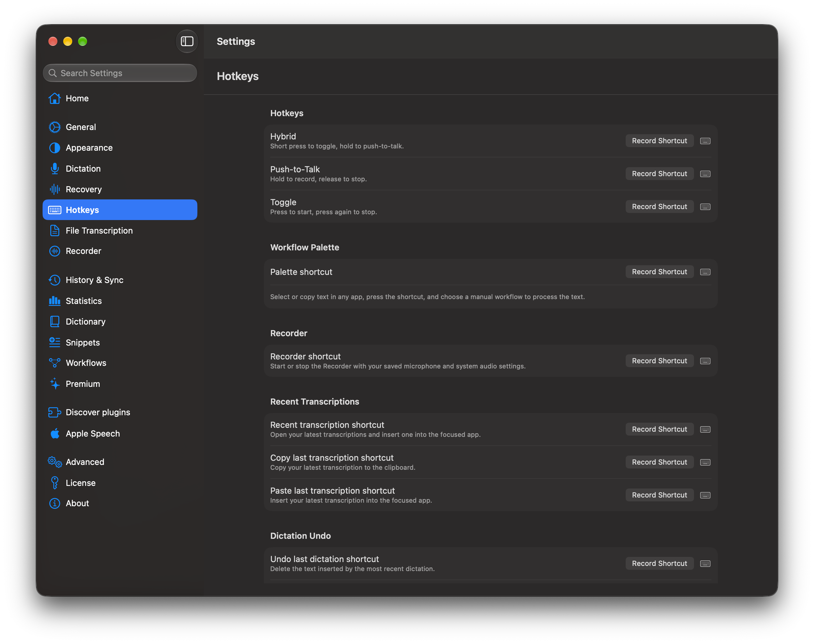Screen dimensions: 814x644
Task: Show Statistics page
Action: coord(120,301)
